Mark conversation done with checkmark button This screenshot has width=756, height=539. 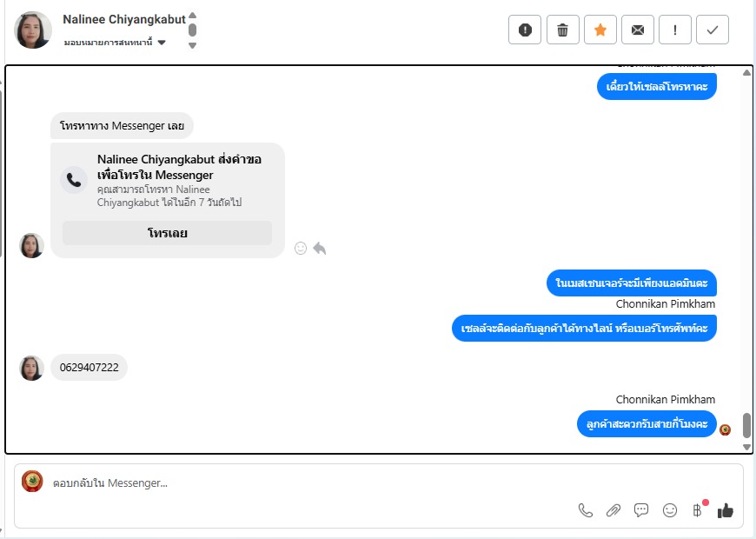[x=713, y=30]
